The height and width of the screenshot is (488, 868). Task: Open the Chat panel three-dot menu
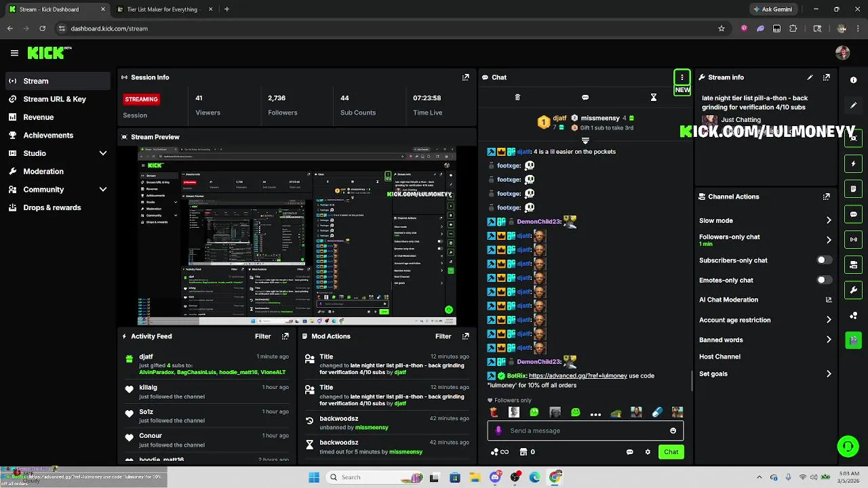pyautogui.click(x=682, y=77)
